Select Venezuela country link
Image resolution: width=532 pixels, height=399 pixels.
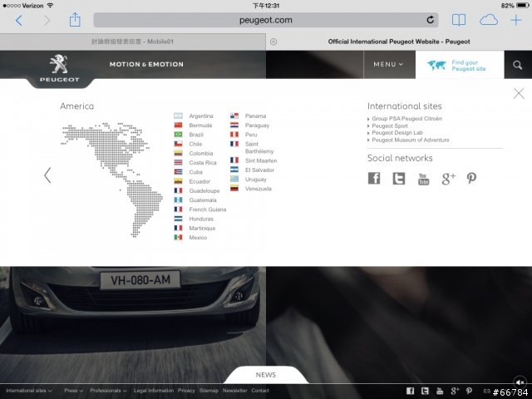(259, 189)
